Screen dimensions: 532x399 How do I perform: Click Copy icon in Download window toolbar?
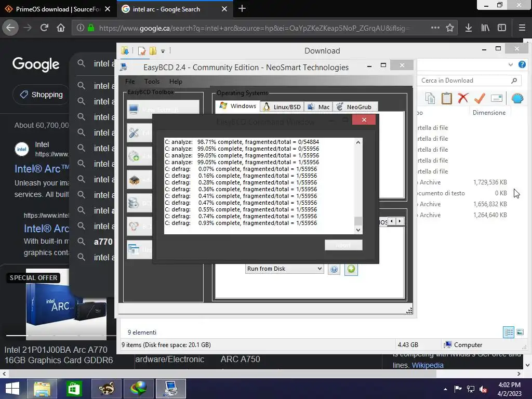click(430, 98)
